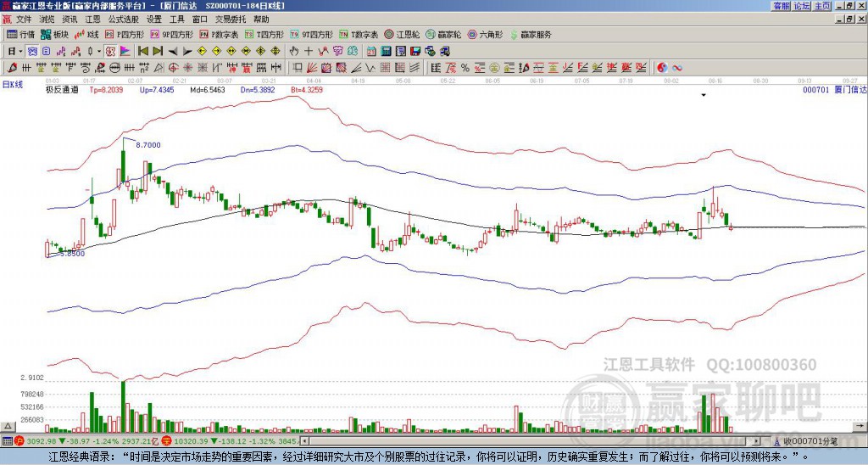Click the Md=6.5463 value
This screenshot has width=868, height=465.
208,90
